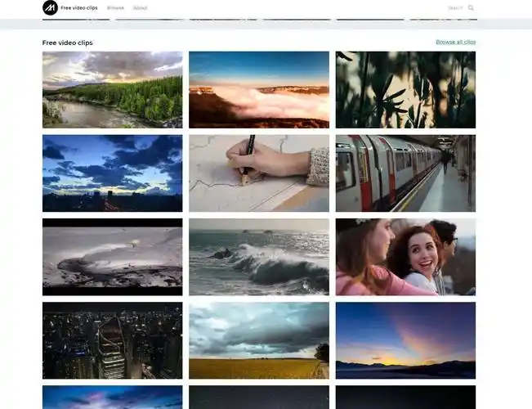532x409 pixels.
Task: Open the About menu item
Action: pyautogui.click(x=140, y=8)
